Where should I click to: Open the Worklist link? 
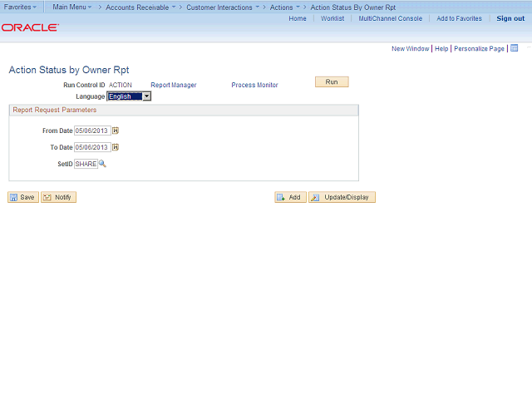pos(332,18)
